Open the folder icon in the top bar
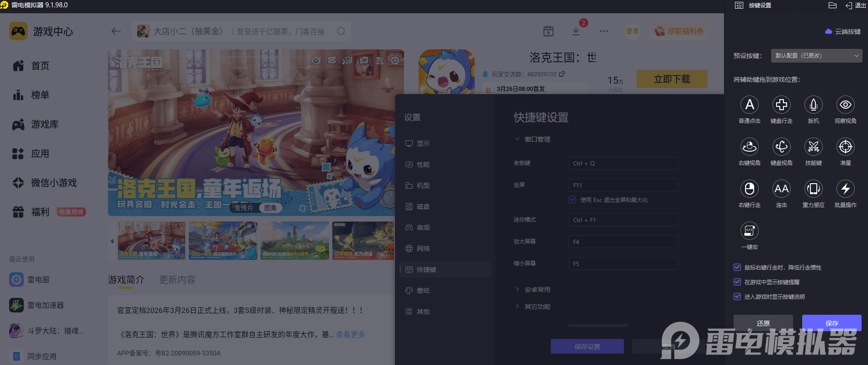This screenshot has height=365, width=868. pyautogui.click(x=832, y=5)
